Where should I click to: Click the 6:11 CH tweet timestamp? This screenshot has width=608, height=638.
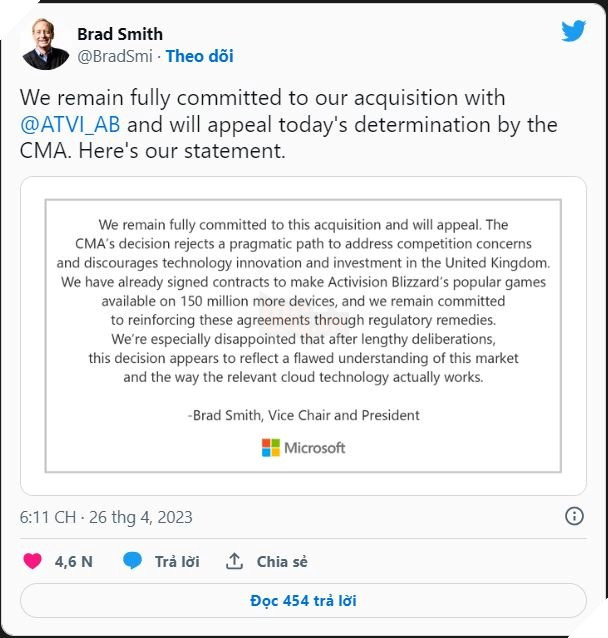[48, 517]
